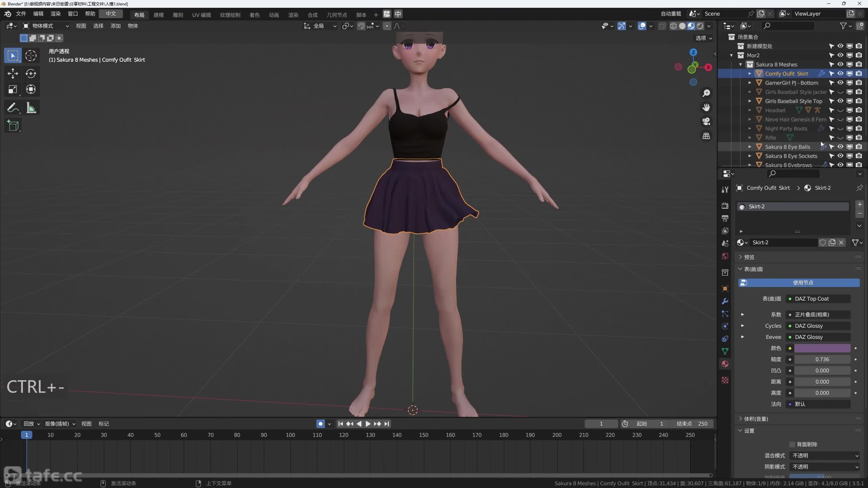The width and height of the screenshot is (868, 488).
Task: Enable the backface culling checkbox
Action: click(x=792, y=444)
